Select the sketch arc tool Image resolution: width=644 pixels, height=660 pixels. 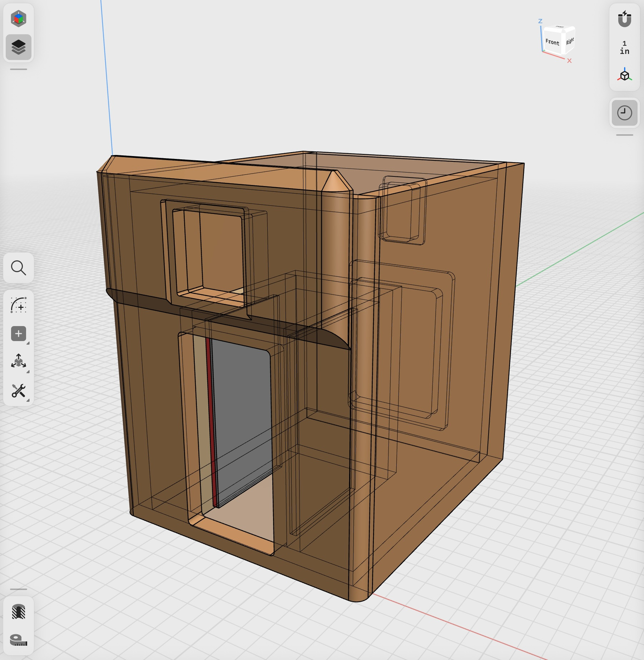(x=19, y=305)
